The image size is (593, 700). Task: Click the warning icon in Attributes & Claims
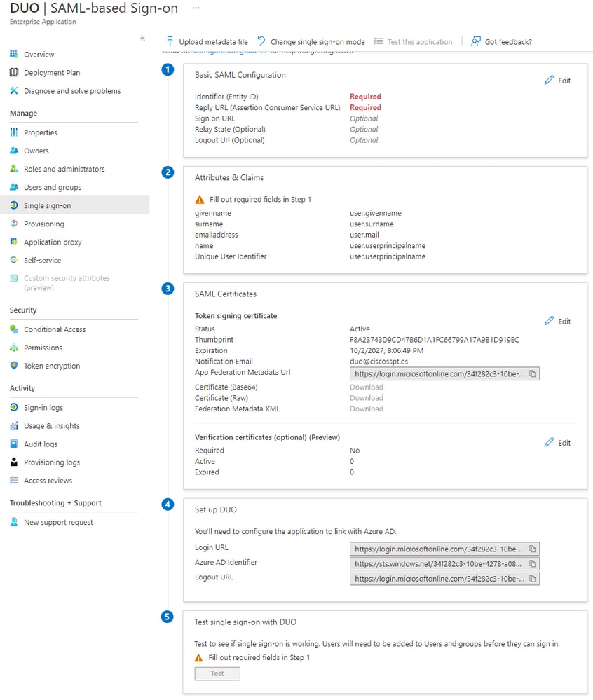pos(200,200)
